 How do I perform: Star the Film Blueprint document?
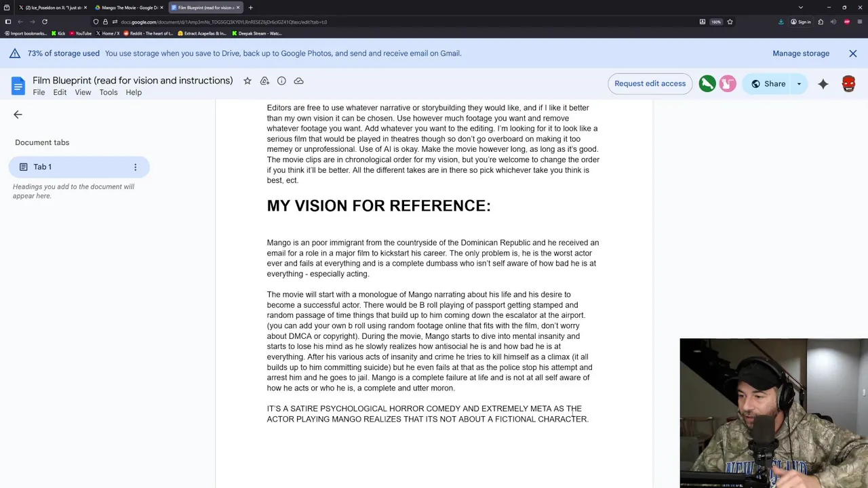coord(248,81)
